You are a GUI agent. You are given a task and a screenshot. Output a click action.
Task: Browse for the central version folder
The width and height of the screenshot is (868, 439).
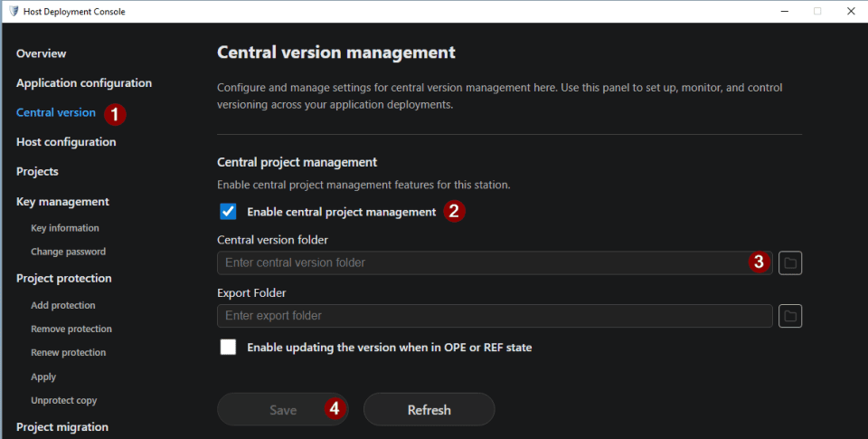click(x=790, y=262)
